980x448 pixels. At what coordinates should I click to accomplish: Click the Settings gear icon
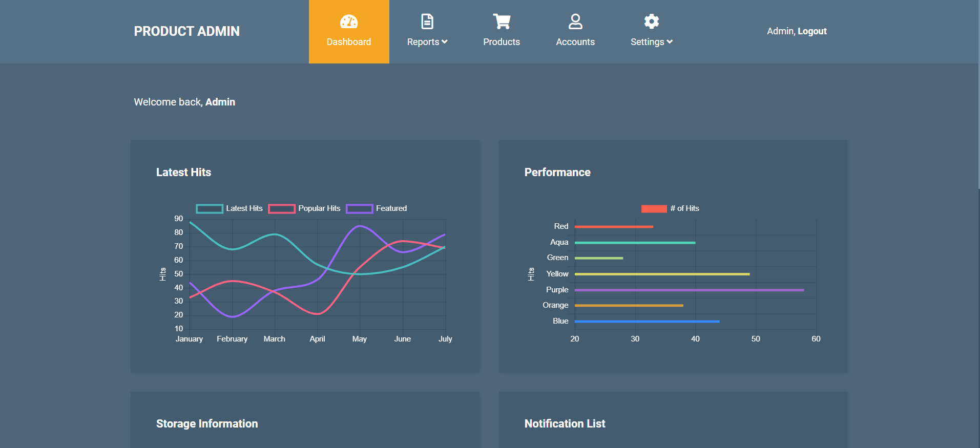point(651,22)
